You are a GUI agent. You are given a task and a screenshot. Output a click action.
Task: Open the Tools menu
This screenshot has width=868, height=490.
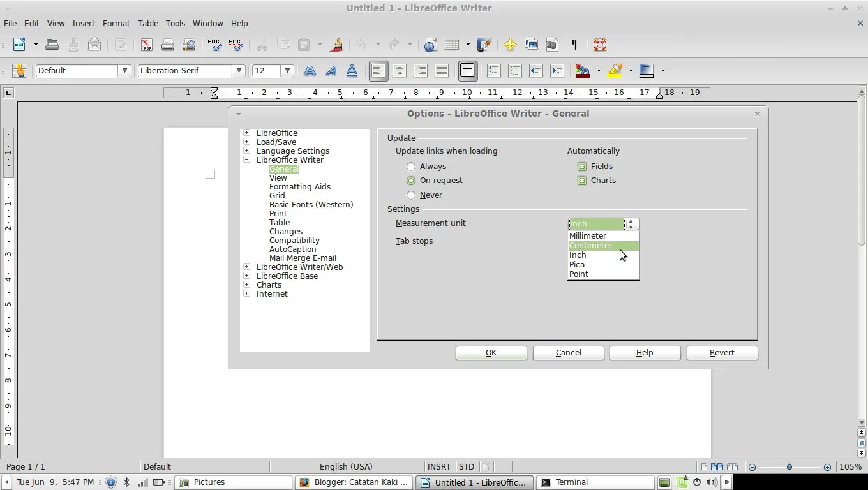click(176, 23)
